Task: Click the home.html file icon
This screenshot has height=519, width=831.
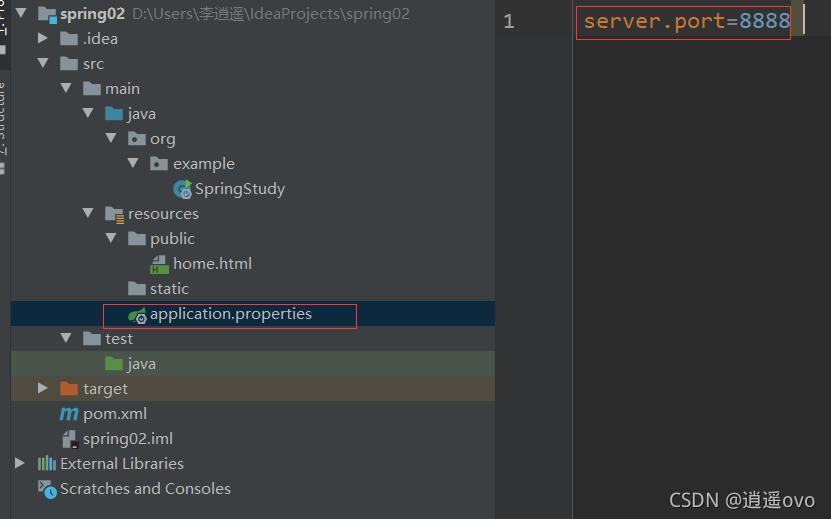Action: coord(160,264)
